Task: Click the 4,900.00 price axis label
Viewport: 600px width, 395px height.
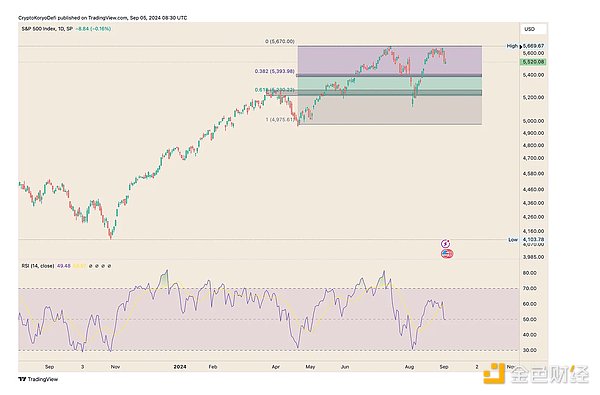Action: tap(533, 133)
